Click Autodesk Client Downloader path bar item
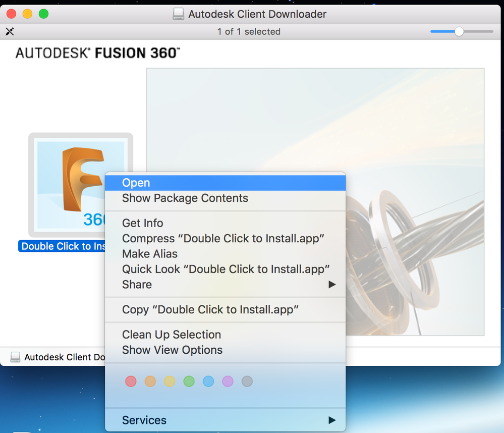Viewport: 504px width, 433px height. [58, 357]
